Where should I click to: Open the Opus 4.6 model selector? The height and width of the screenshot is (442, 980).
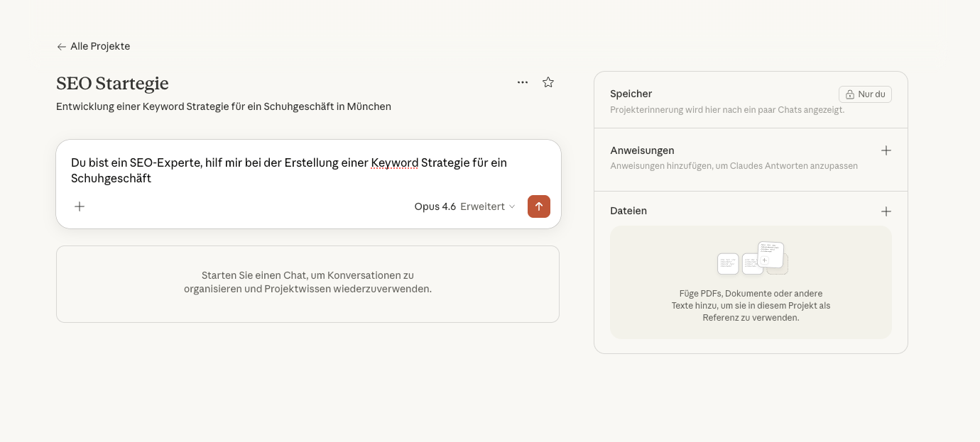[435, 206]
